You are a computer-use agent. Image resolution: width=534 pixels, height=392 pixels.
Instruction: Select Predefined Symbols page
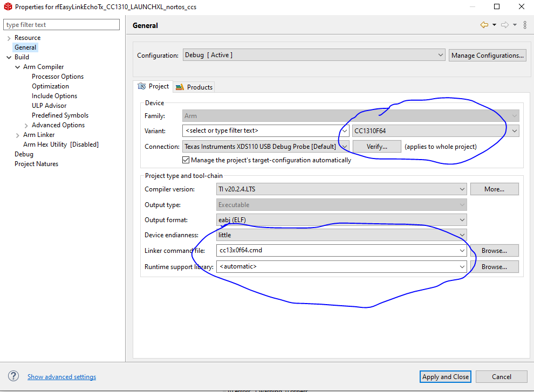[x=60, y=115]
